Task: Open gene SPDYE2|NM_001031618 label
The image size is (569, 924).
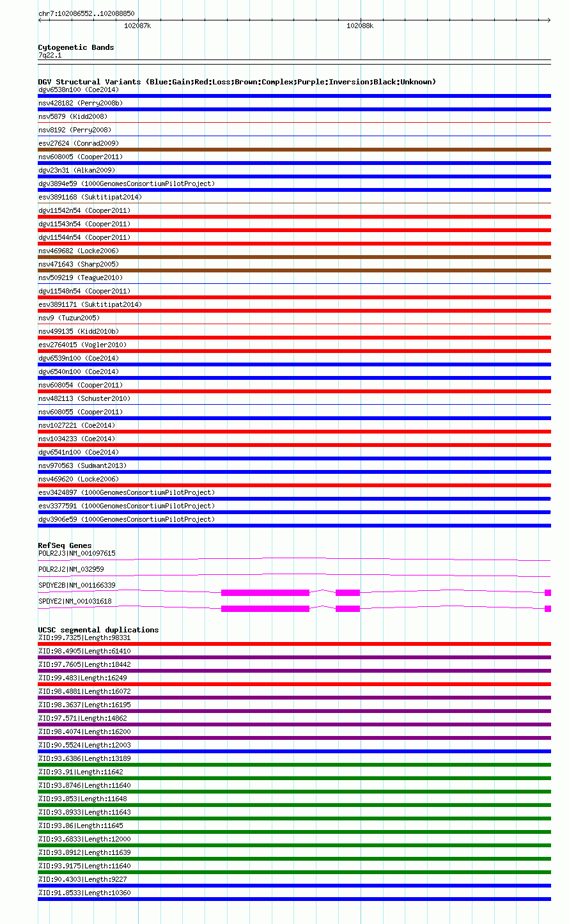Action: click(x=75, y=601)
